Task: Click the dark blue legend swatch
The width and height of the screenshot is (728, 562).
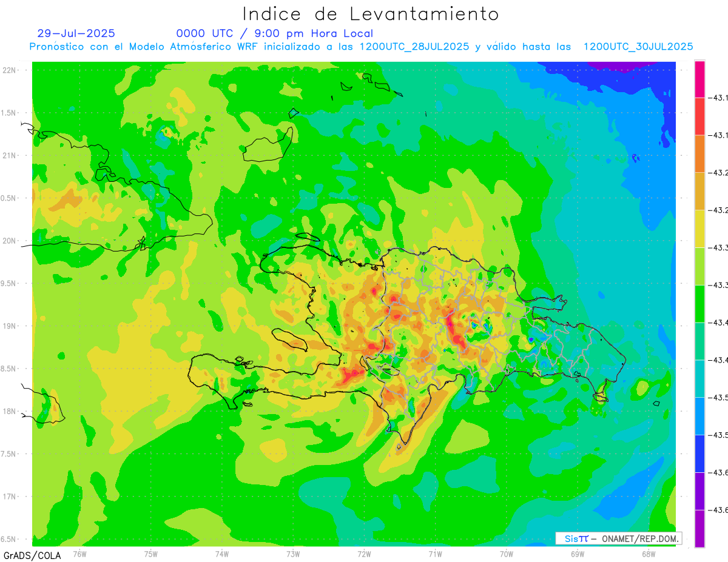Action: (699, 454)
